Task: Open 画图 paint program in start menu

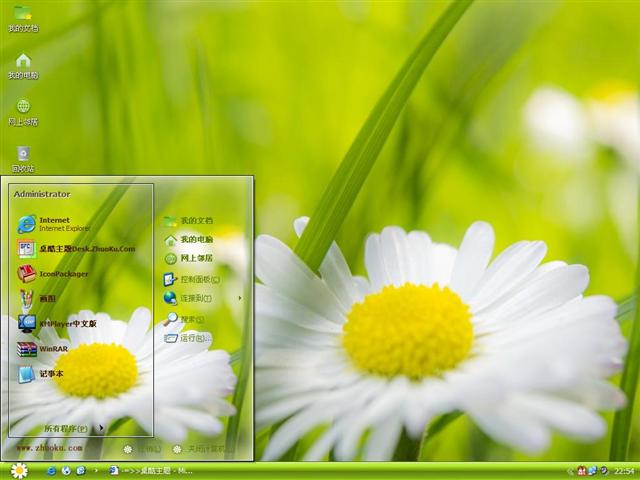Action: click(37, 299)
